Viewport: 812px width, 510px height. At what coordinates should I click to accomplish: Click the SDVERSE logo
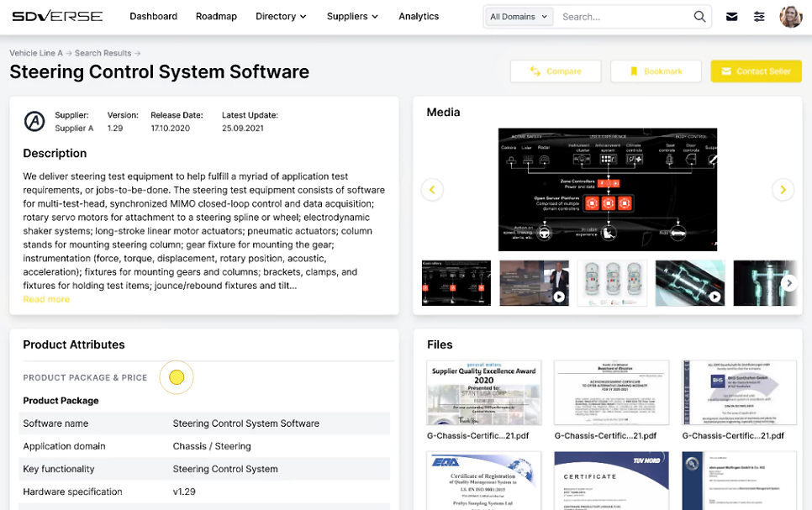pyautogui.click(x=57, y=16)
